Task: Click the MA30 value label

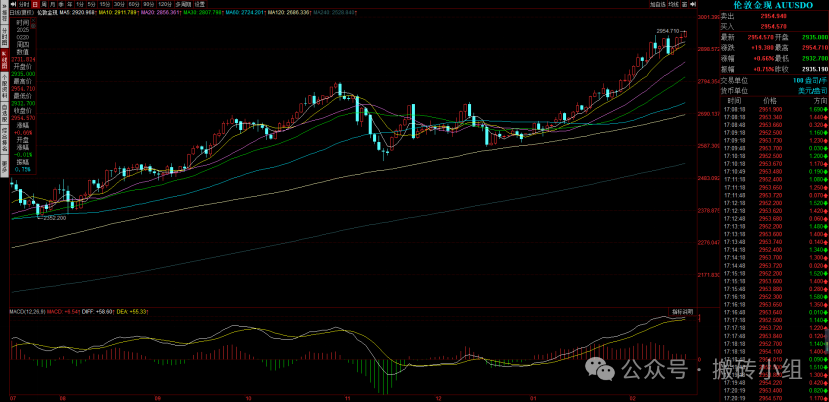Action: pos(203,11)
